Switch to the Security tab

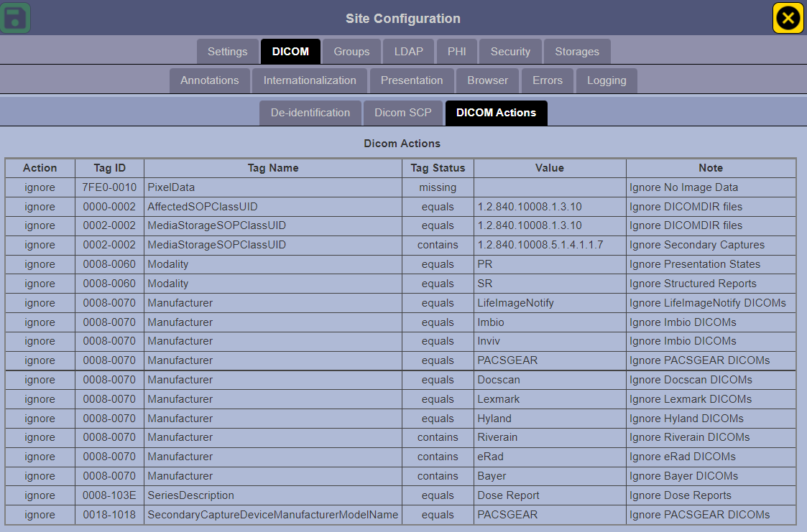coord(510,51)
